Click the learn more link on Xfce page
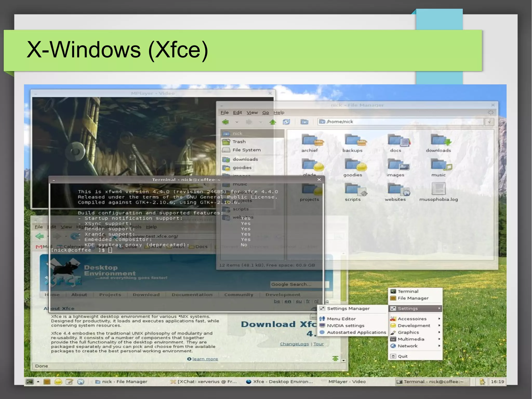The width and height of the screenshot is (532, 399). click(x=205, y=359)
